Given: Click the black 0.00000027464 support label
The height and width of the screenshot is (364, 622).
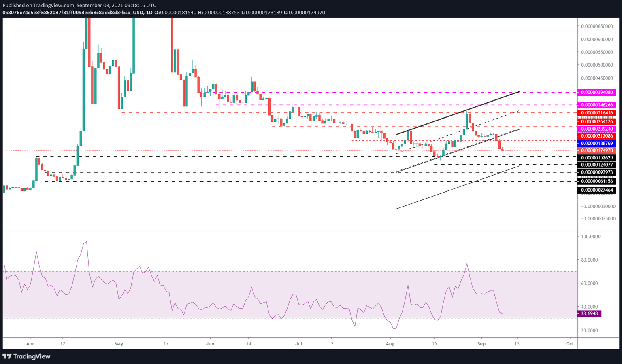Looking at the screenshot, I should pos(598,190).
